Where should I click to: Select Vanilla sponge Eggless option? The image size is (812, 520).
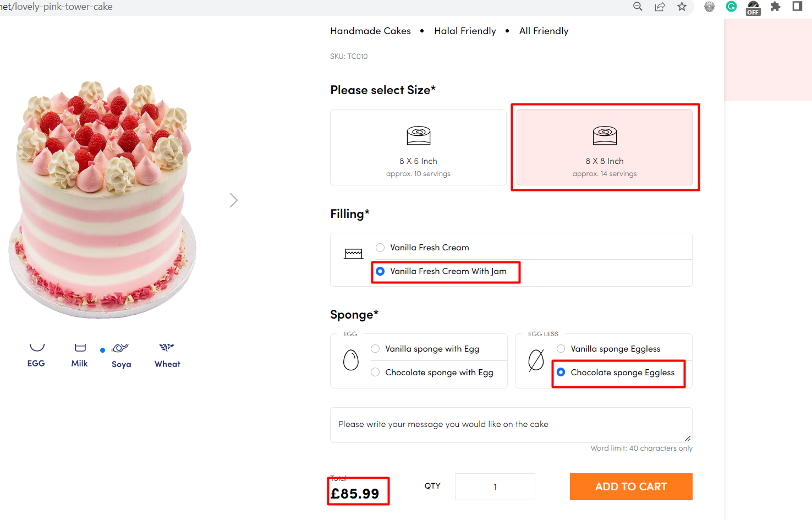pos(561,349)
